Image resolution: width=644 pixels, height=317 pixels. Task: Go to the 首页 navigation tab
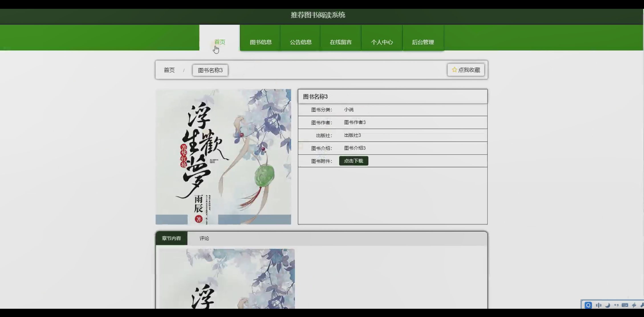pos(220,38)
